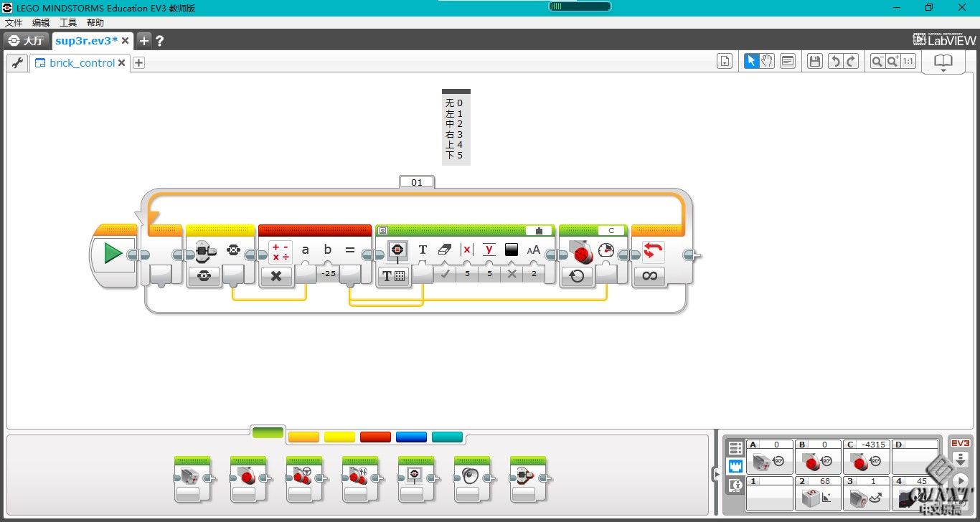This screenshot has width=980, height=522.
Task: Select sensor port 2 gyro cell
Action: (x=819, y=493)
